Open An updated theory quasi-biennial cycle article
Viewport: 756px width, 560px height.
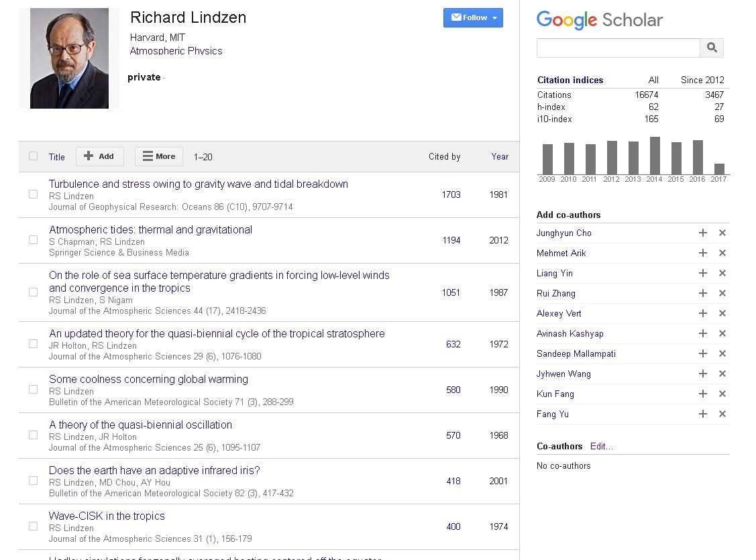pos(217,333)
